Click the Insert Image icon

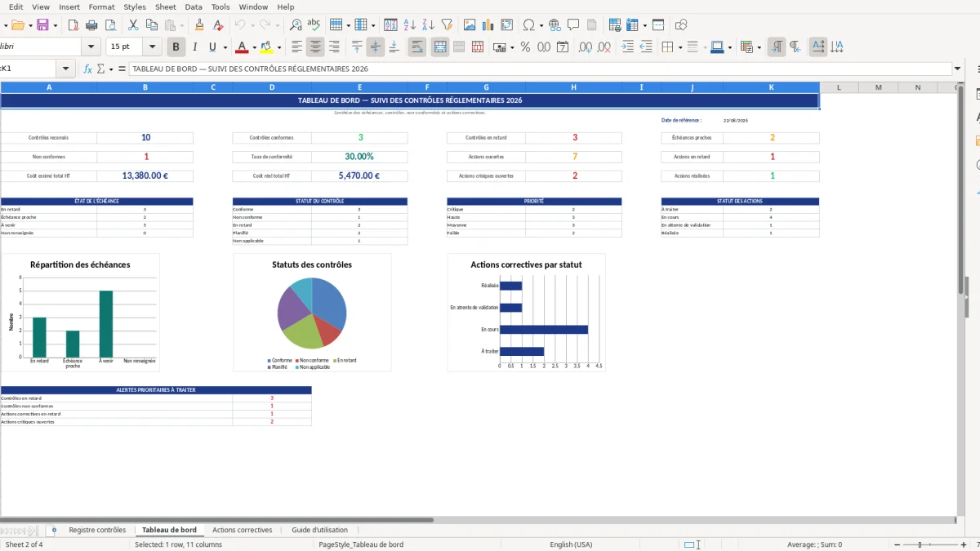(470, 25)
